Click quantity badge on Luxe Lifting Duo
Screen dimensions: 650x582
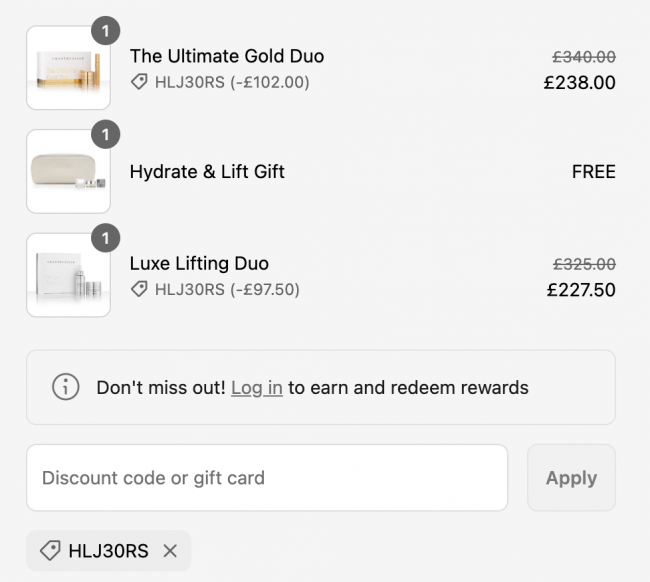[x=105, y=238]
